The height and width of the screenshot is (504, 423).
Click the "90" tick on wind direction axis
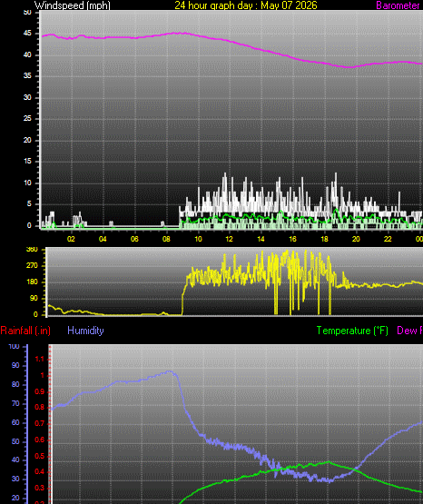(34, 298)
